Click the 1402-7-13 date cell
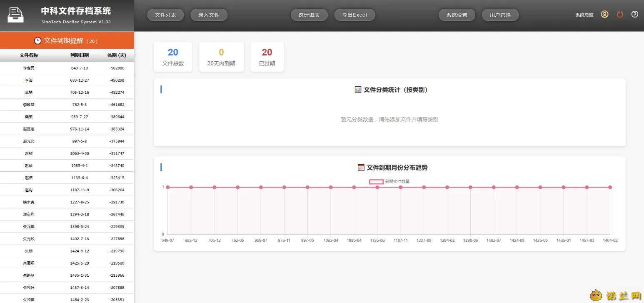 (80, 239)
